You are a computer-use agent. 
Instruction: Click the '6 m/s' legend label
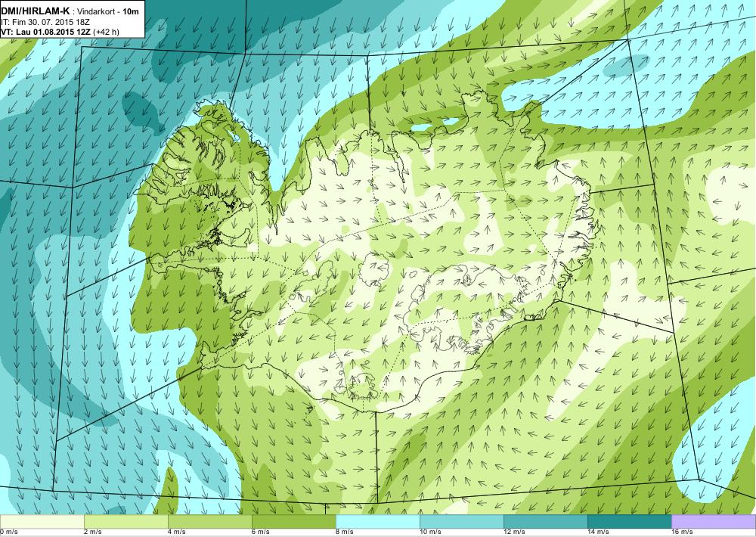[x=261, y=532]
